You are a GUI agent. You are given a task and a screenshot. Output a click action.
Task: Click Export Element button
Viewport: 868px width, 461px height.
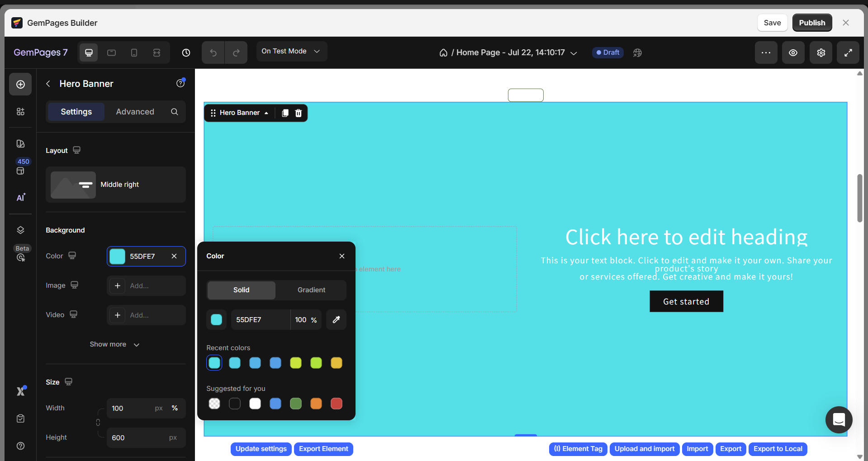pos(323,449)
